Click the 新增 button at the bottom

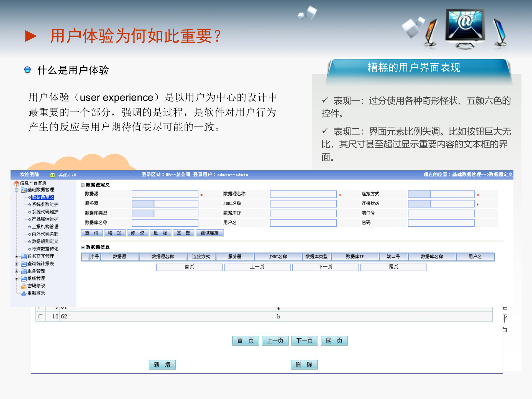point(162,365)
